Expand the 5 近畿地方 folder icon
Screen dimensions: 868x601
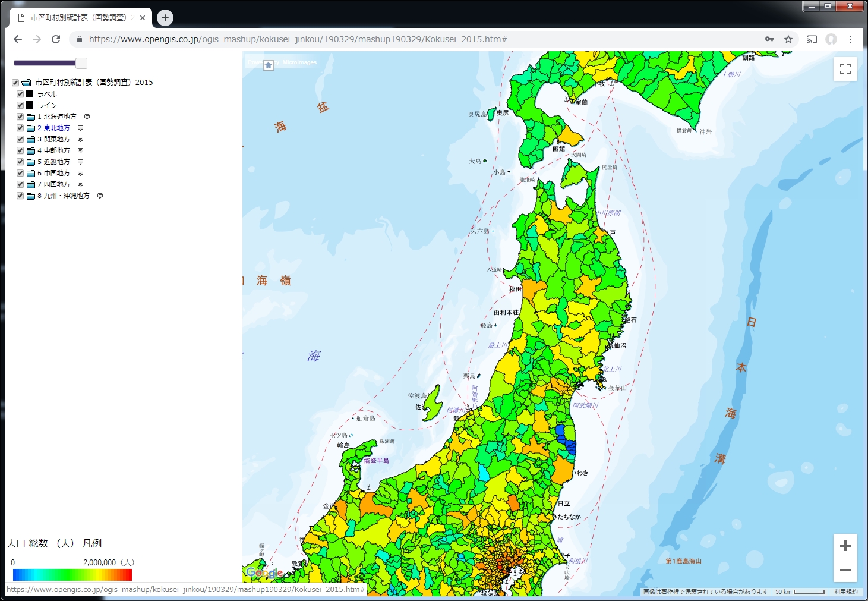[31, 162]
